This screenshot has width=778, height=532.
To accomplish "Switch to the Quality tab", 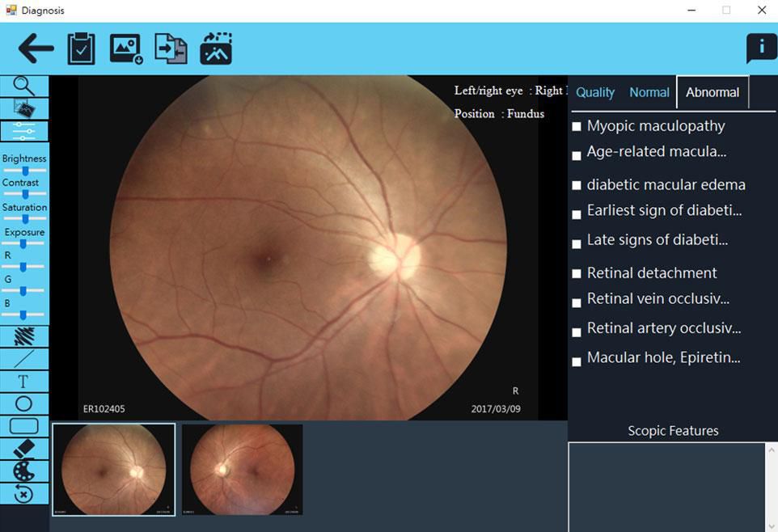I will [x=595, y=92].
